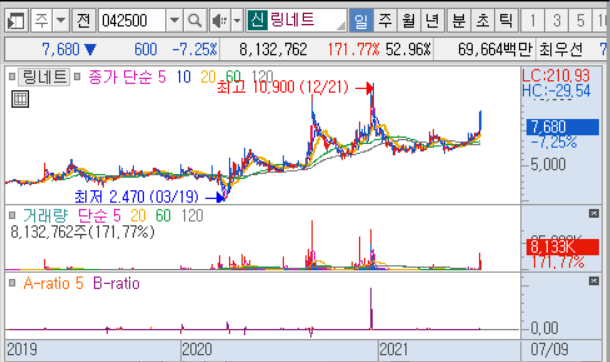
Task: Toggle the small square marker before 링네트 legend
Action: pyautogui.click(x=12, y=77)
